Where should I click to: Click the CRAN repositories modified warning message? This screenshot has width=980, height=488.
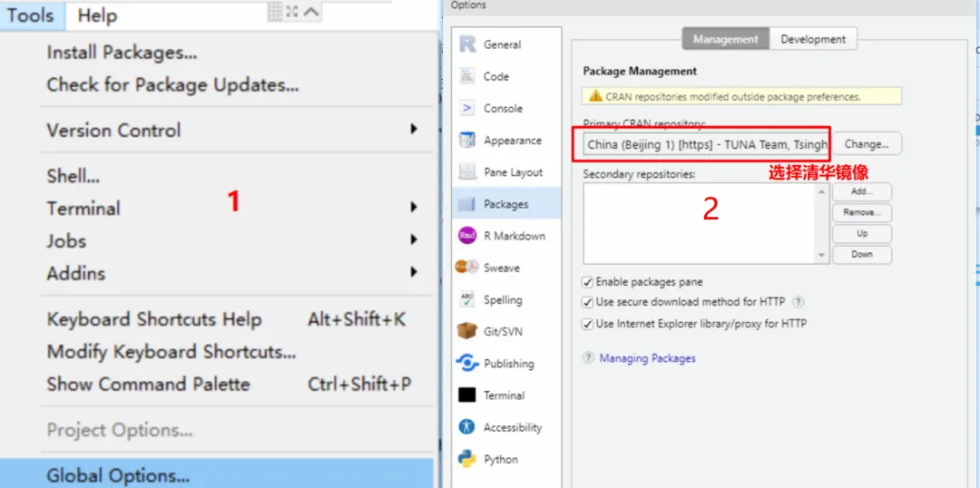click(x=742, y=97)
